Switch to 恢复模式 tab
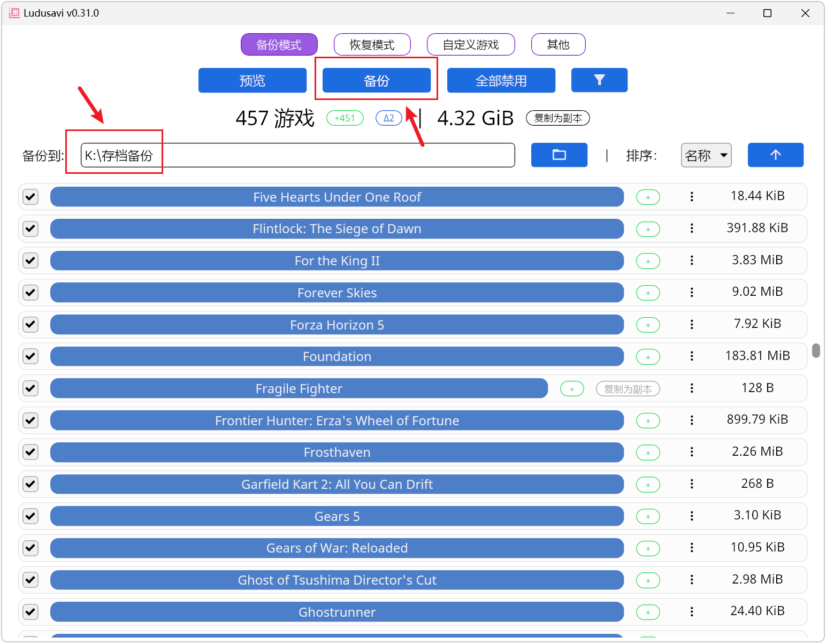Image resolution: width=826 pixels, height=644 pixels. [x=372, y=44]
